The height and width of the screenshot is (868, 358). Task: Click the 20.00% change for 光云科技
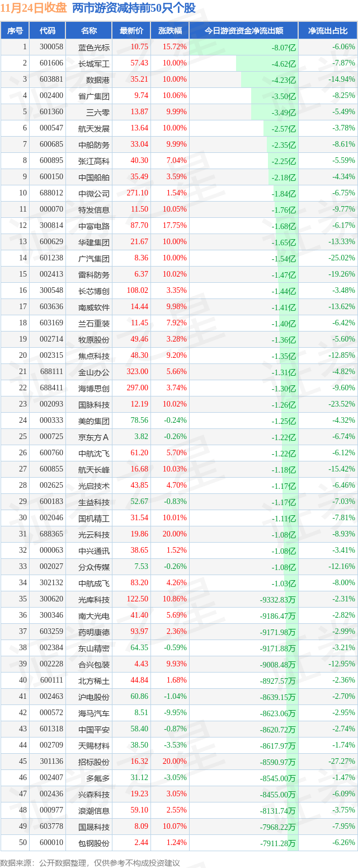(175, 534)
